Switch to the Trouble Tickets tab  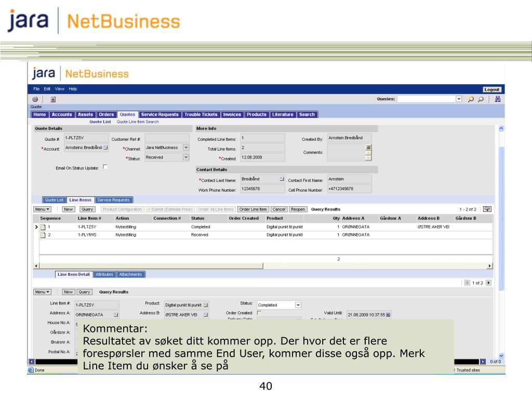tap(201, 115)
